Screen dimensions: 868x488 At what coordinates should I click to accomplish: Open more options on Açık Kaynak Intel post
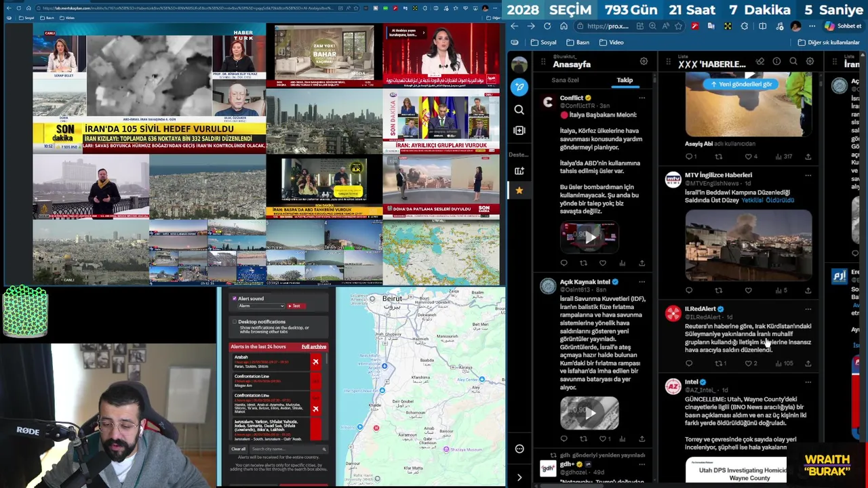[642, 282]
